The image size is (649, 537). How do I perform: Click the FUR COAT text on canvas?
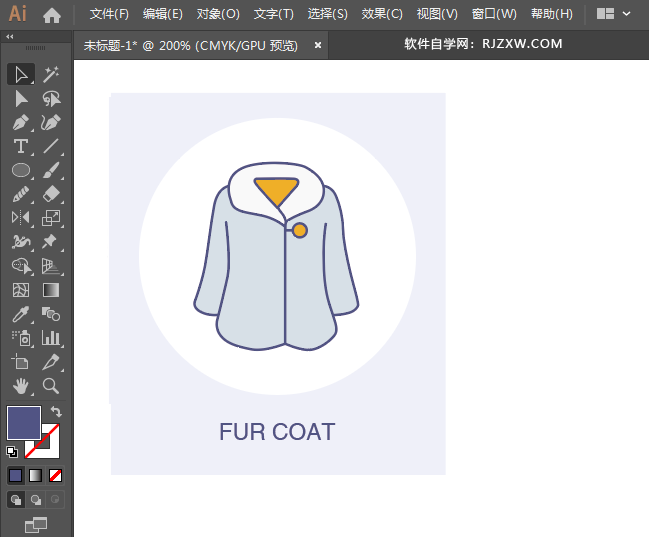277,432
